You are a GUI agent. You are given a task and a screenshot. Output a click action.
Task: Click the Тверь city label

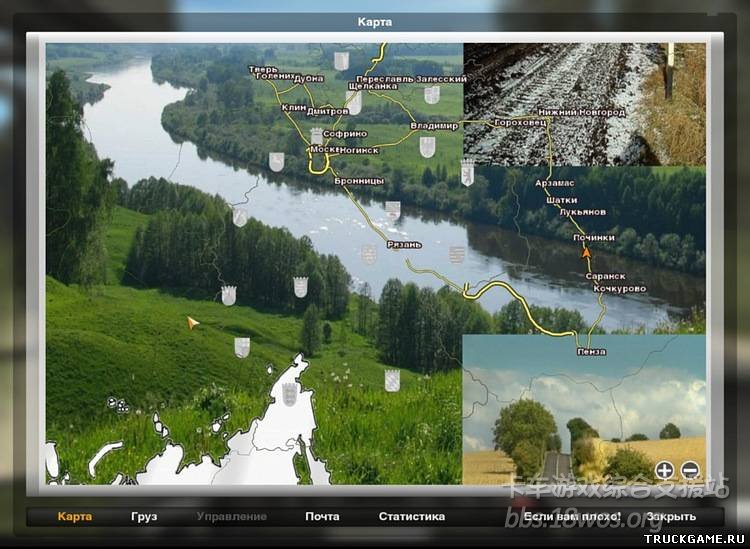(263, 70)
